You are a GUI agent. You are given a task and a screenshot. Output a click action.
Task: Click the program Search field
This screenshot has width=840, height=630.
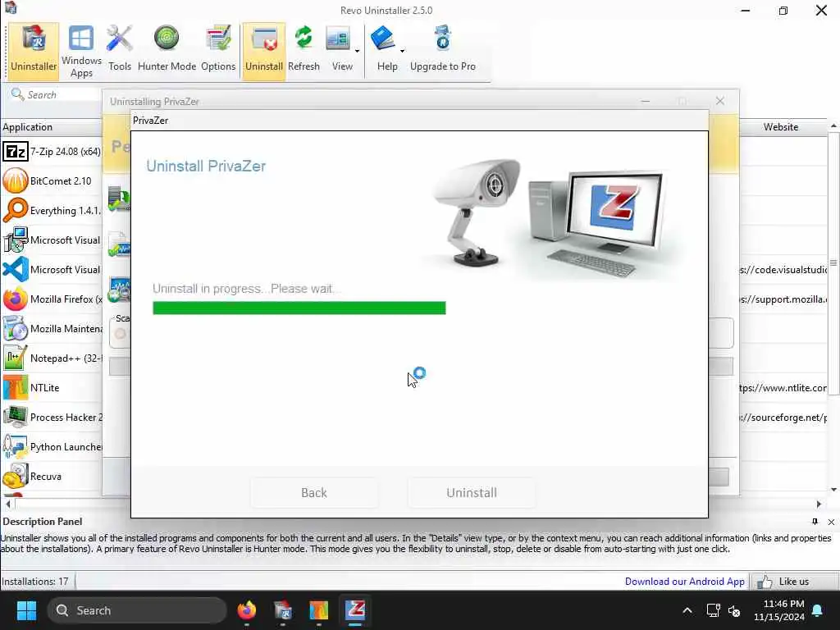click(x=56, y=95)
